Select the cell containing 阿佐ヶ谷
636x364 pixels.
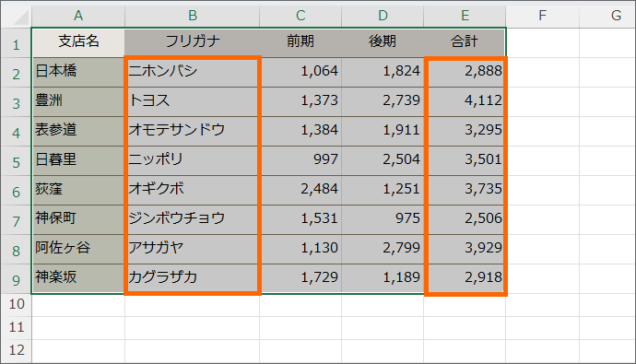(x=78, y=250)
